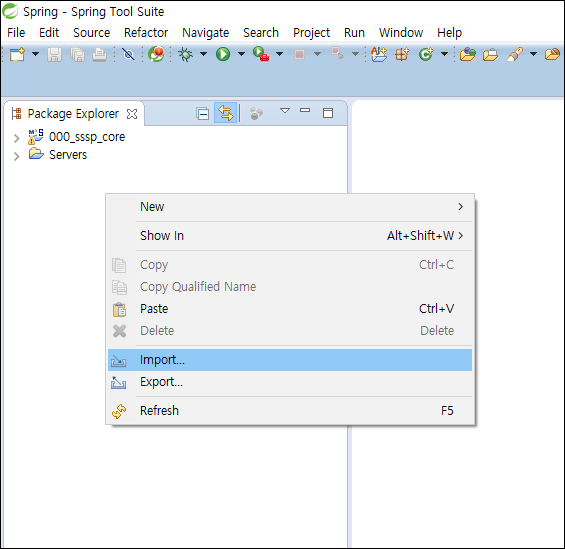The width and height of the screenshot is (565, 549).
Task: Click the New AspectJ project icon
Action: (379, 54)
